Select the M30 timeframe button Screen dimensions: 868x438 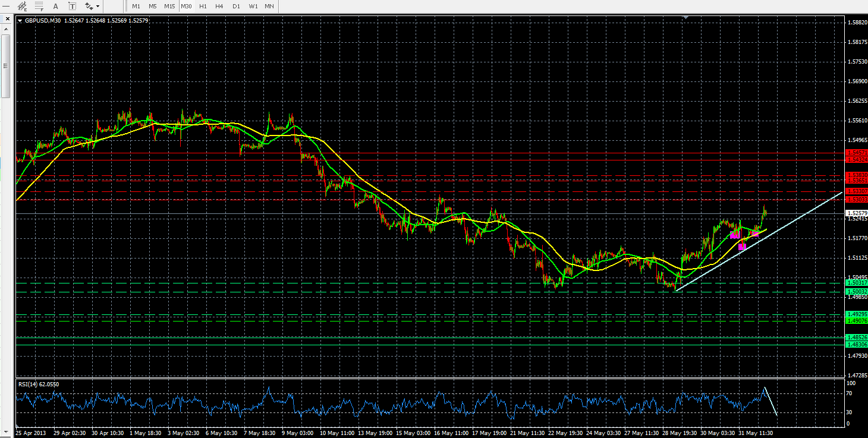click(186, 7)
